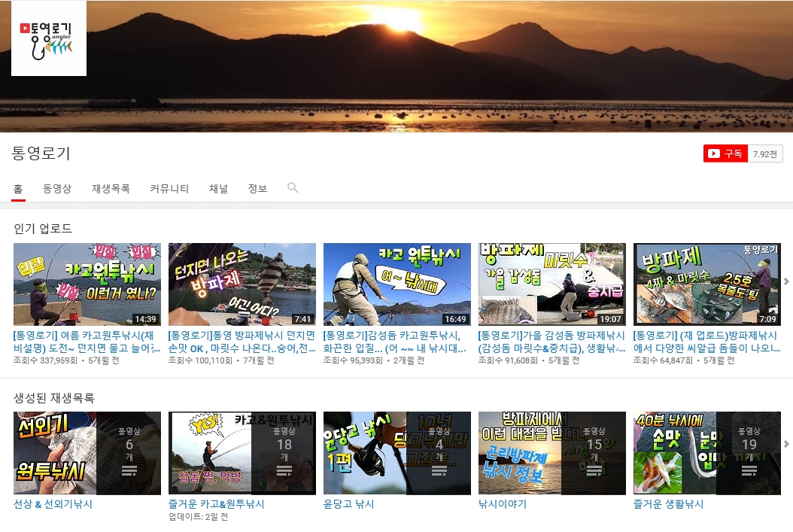Play the 14:39 카고원투낚시 video thumbnail
The width and height of the screenshot is (793, 532).
tap(87, 284)
